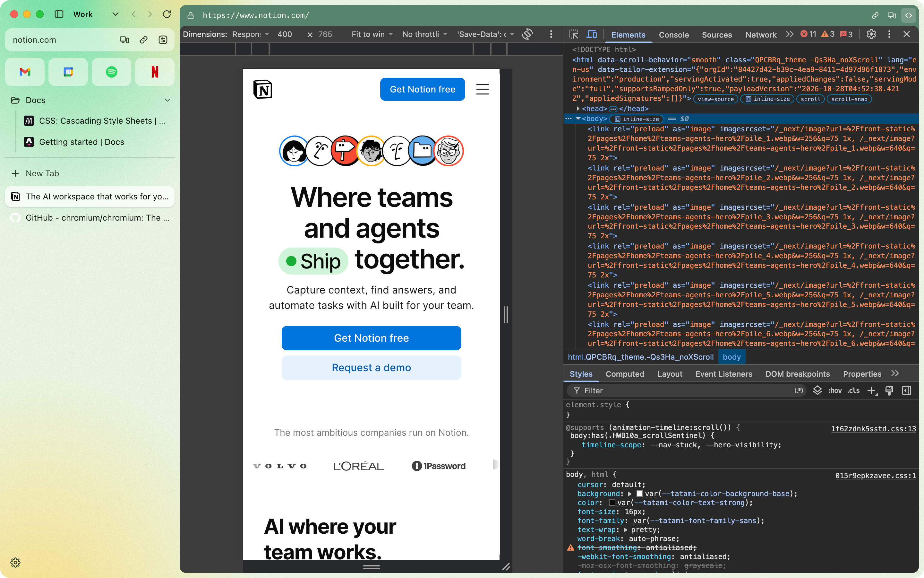Collapse the Docs folder
The height and width of the screenshot is (578, 924).
167,100
